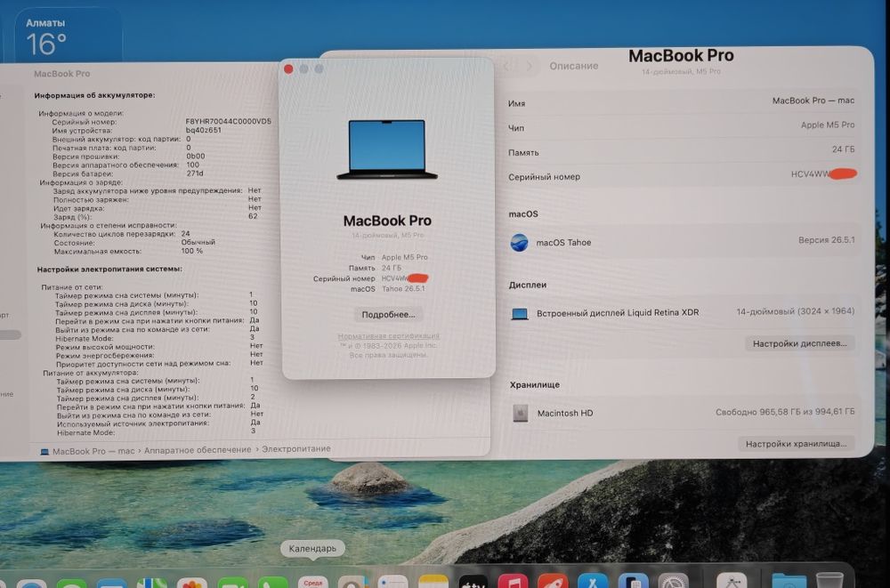Click the Алматы weather widget

(67, 36)
